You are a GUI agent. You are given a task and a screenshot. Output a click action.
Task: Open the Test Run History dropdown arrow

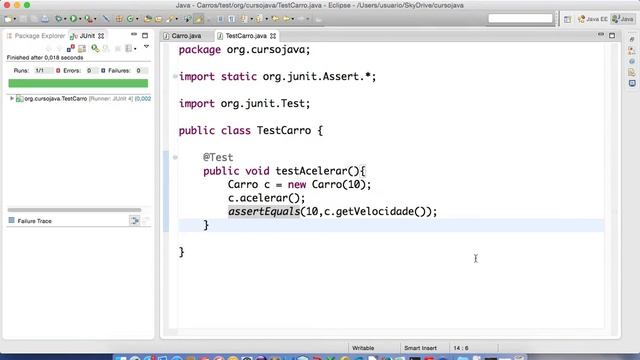[135, 49]
